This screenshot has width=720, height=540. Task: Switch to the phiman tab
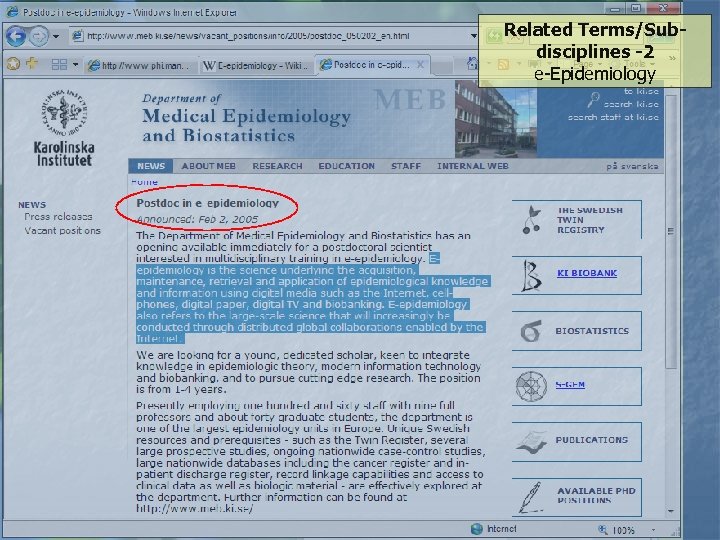(x=141, y=66)
